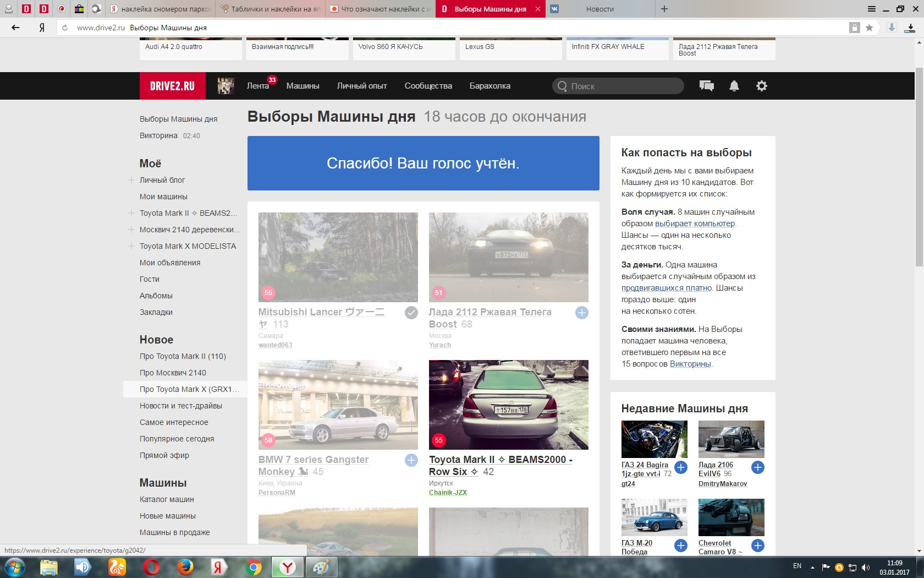This screenshot has width=924, height=578.
Task: Open 'Toyota Mark II BEAMS2000 - Row Six' link
Action: coord(501,466)
